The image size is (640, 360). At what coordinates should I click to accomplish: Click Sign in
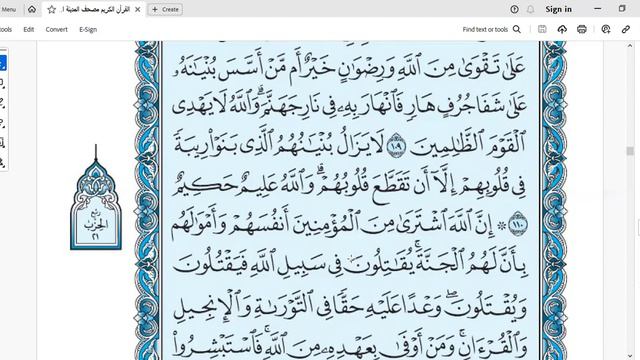tap(558, 9)
